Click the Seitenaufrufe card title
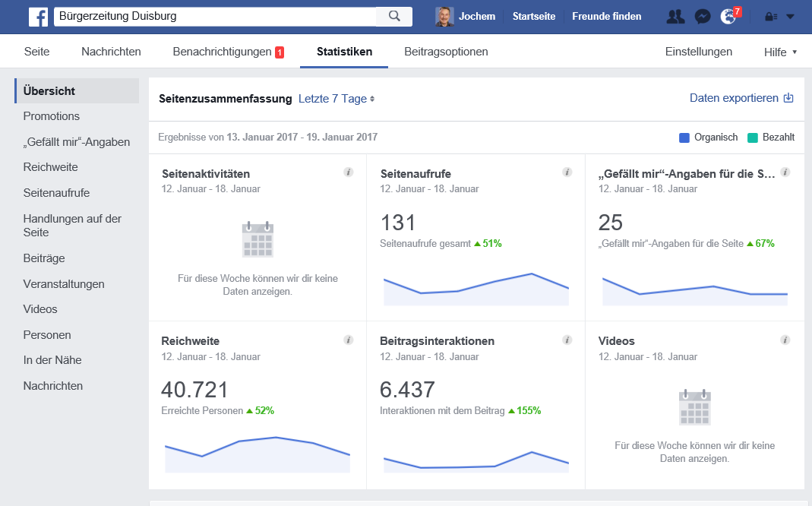Image resolution: width=812 pixels, height=506 pixels. click(415, 174)
